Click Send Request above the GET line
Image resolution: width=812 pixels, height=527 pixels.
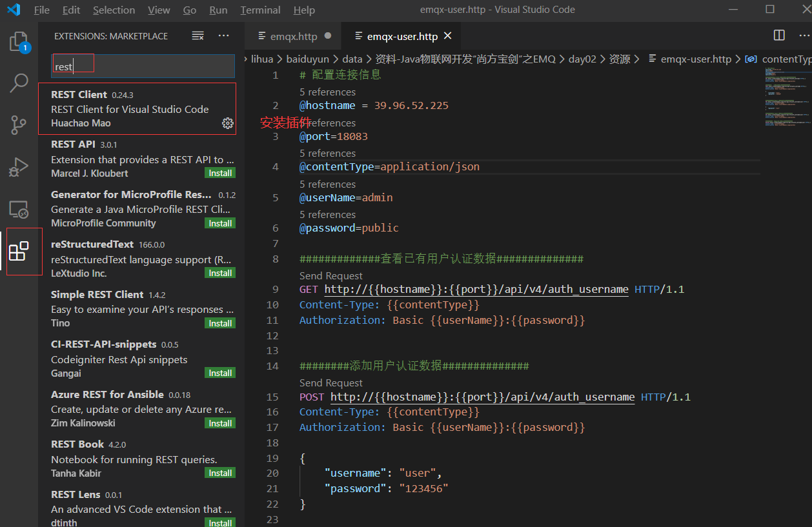[x=330, y=275]
